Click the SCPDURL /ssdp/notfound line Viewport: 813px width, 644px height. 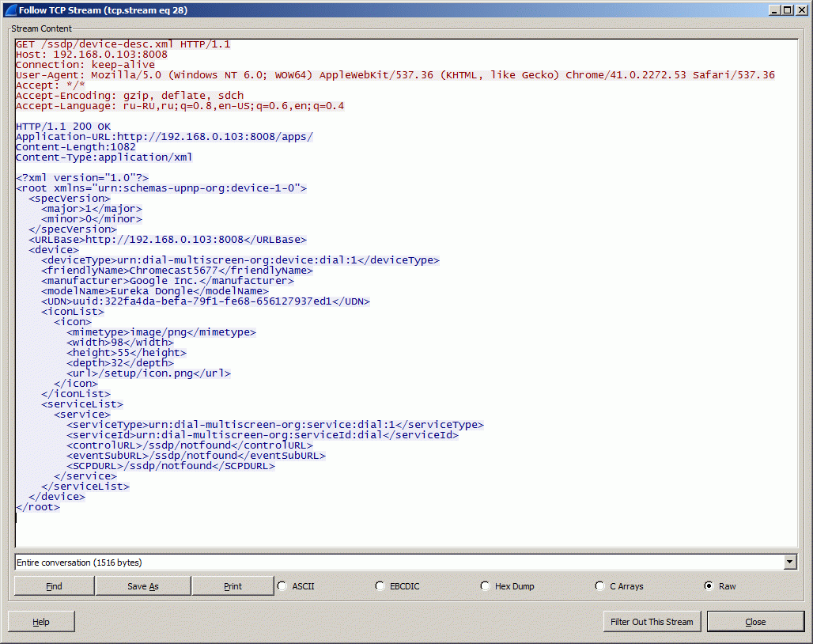pos(171,466)
